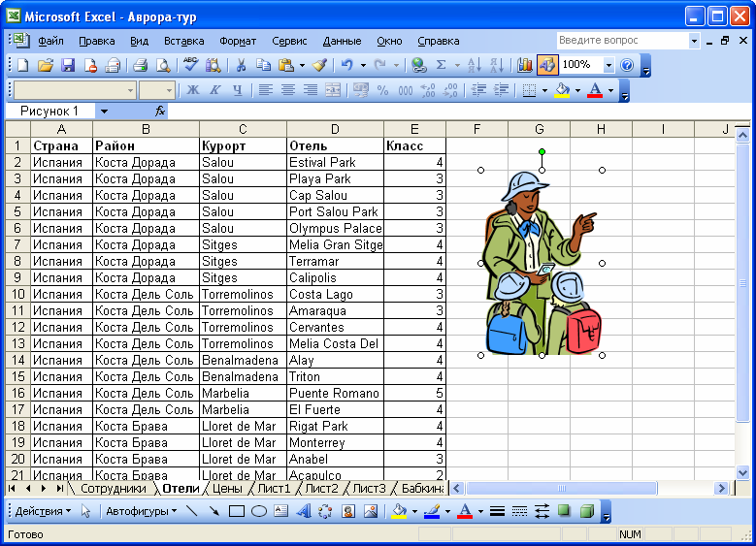The height and width of the screenshot is (546, 756).
Task: Toggle the Drawing toolbar button
Action: coord(547,65)
